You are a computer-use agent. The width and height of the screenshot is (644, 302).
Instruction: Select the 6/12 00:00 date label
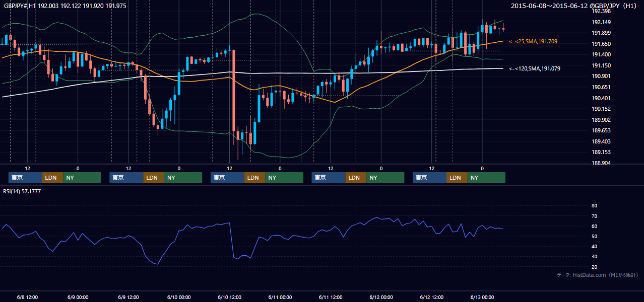pos(380,297)
